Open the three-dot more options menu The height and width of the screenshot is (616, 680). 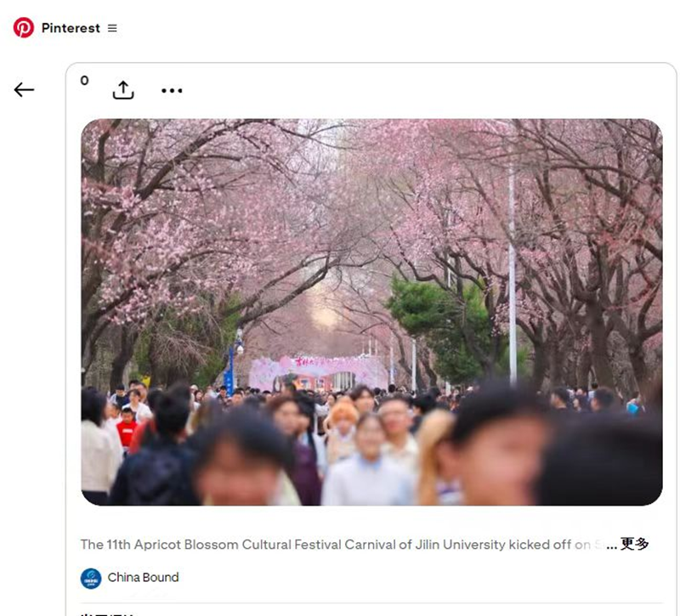[x=172, y=91]
